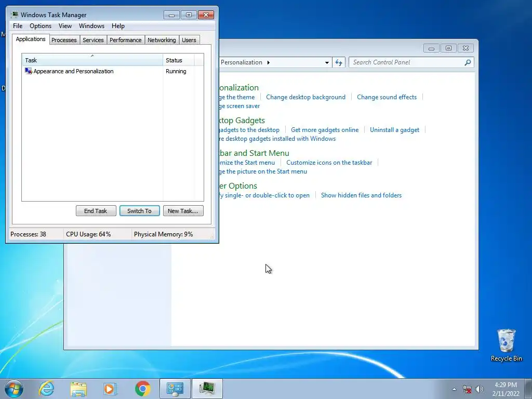Show hidden system tray icons arrow
The image size is (532, 399).
(x=454, y=389)
